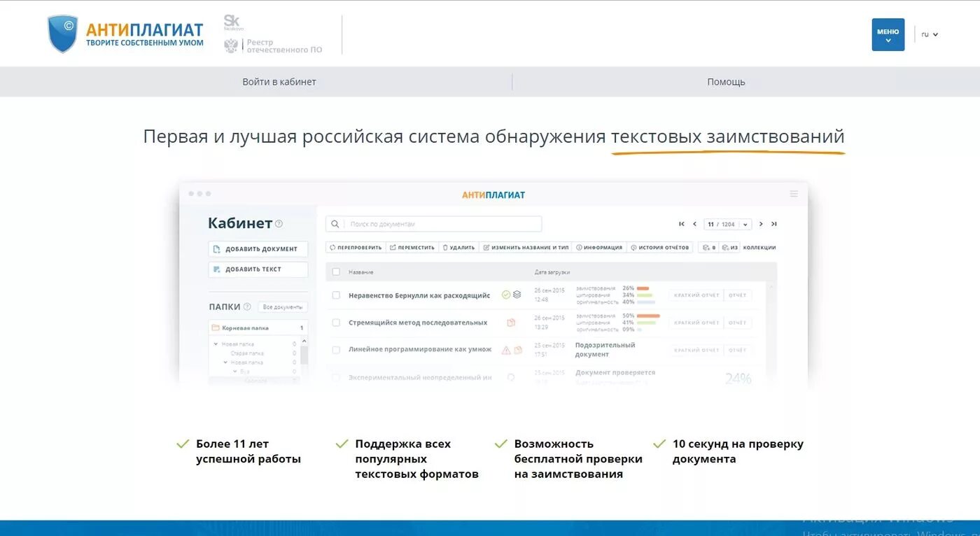Image resolution: width=980 pixels, height=536 pixels.
Task: Open the ru language selector
Action: click(929, 34)
